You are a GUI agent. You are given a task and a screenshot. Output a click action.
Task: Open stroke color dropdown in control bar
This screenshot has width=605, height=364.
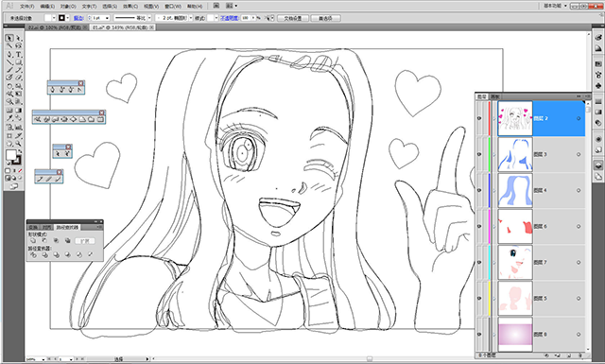click(x=67, y=18)
